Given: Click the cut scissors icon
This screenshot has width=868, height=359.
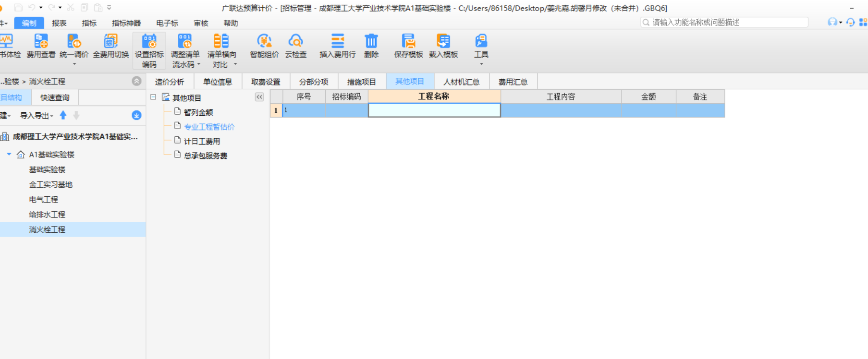Looking at the screenshot, I should click(71, 8).
